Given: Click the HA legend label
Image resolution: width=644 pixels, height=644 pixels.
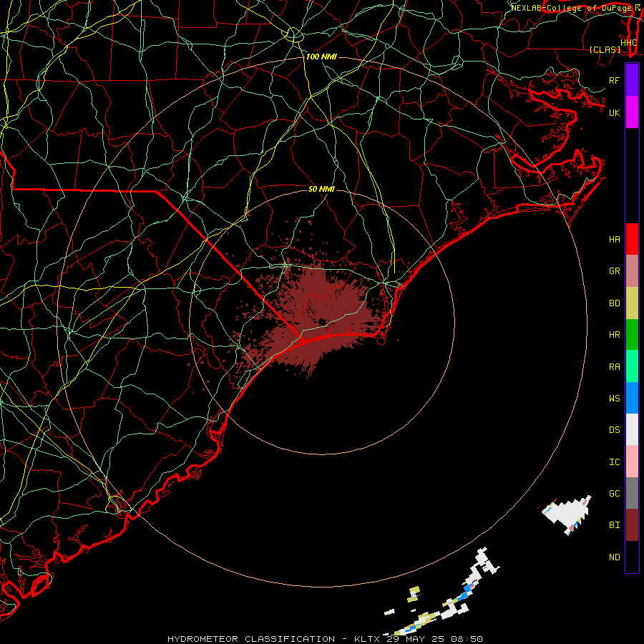Looking at the screenshot, I should [615, 240].
